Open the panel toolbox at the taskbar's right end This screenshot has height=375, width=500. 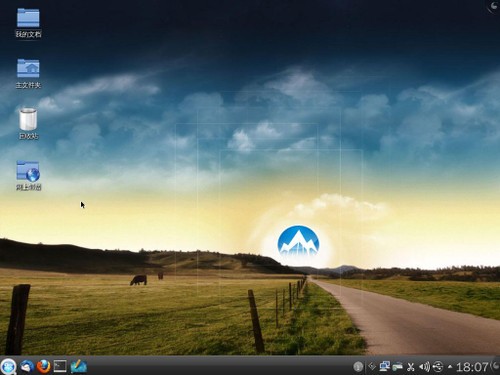(495, 366)
